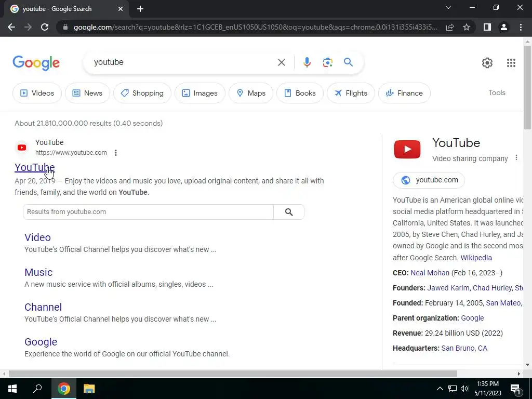This screenshot has width=532, height=399.
Task: Click the horizontal scrollbar thumb
Action: coord(233,374)
